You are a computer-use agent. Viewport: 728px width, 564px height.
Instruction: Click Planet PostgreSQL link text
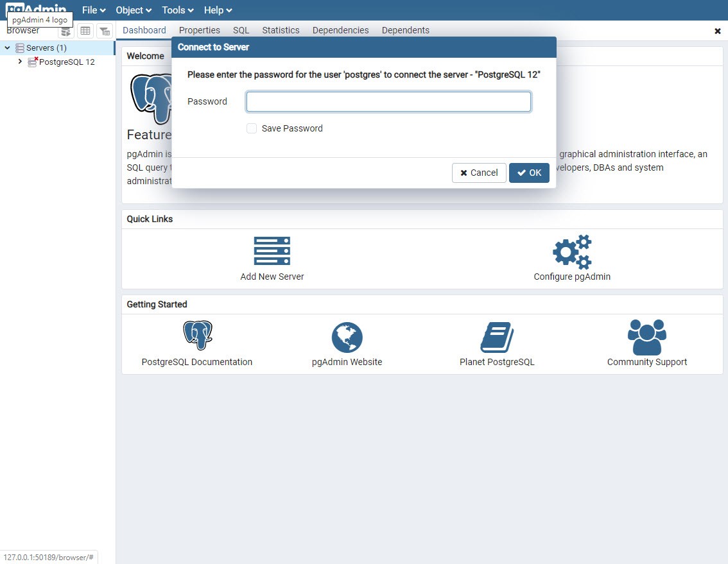tap(497, 362)
